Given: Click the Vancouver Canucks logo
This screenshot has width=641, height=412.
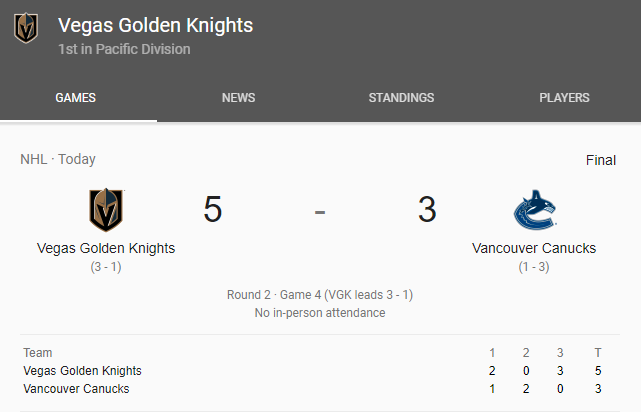Looking at the screenshot, I should (534, 210).
